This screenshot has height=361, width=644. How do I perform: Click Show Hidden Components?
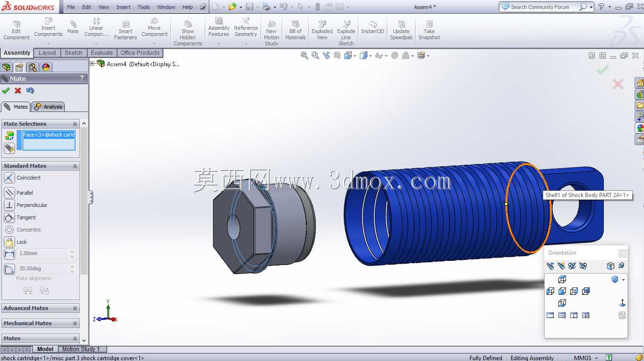(x=188, y=33)
